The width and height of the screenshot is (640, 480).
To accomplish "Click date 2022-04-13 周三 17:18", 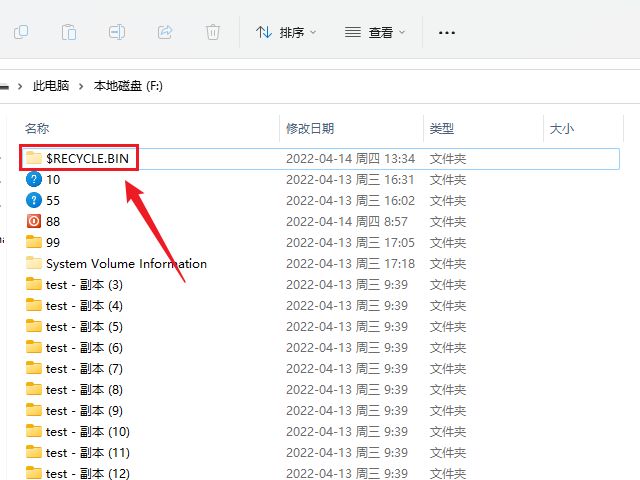I will pos(351,264).
